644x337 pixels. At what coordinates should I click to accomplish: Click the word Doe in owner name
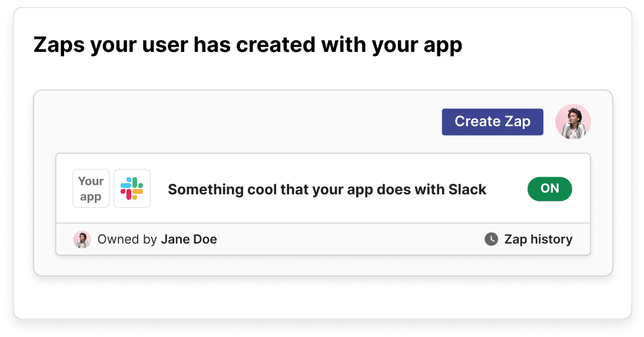pos(204,239)
